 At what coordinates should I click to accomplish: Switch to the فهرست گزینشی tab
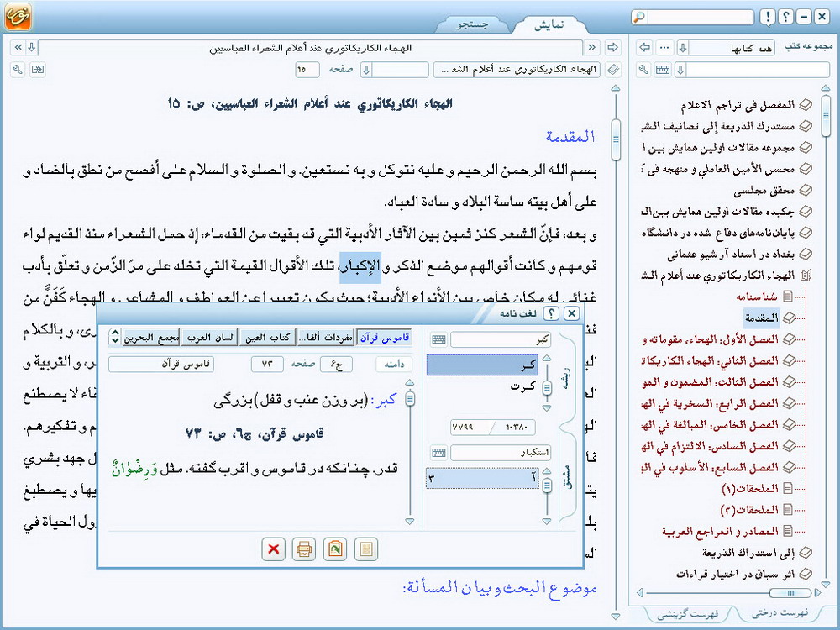[x=688, y=614]
